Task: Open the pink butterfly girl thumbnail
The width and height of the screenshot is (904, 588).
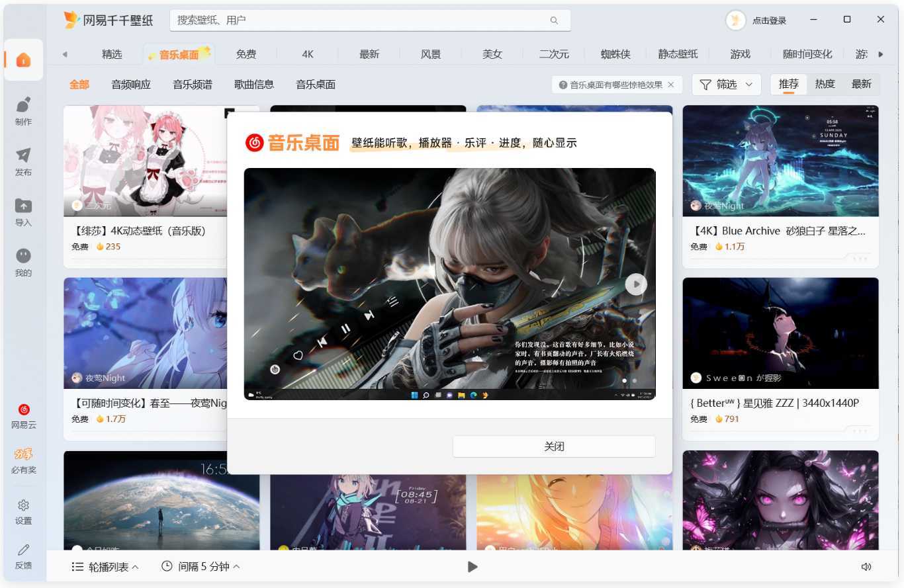Action: pyautogui.click(x=781, y=500)
